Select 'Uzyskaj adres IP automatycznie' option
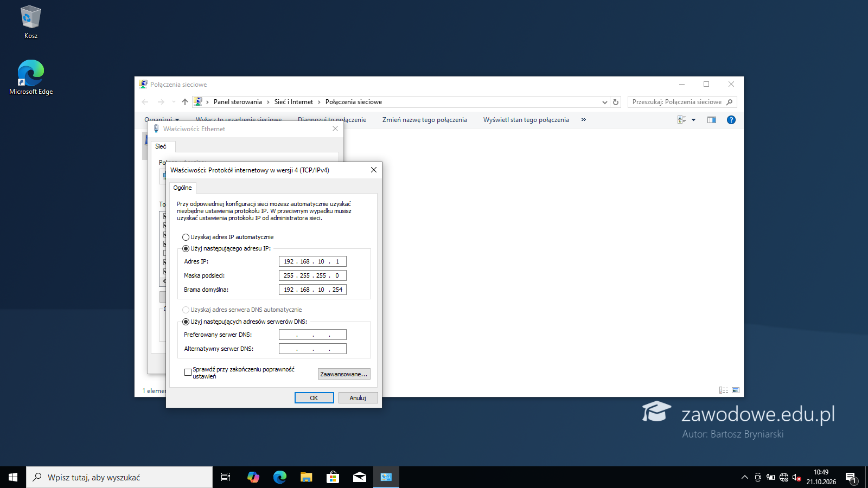Viewport: 868px width, 488px height. 186,237
